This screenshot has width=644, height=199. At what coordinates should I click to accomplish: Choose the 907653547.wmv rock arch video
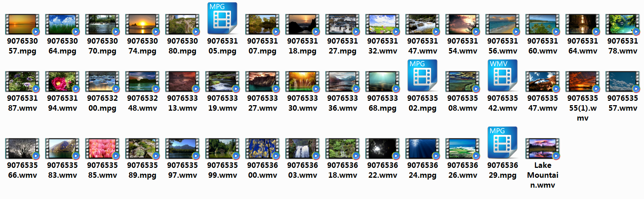click(543, 81)
